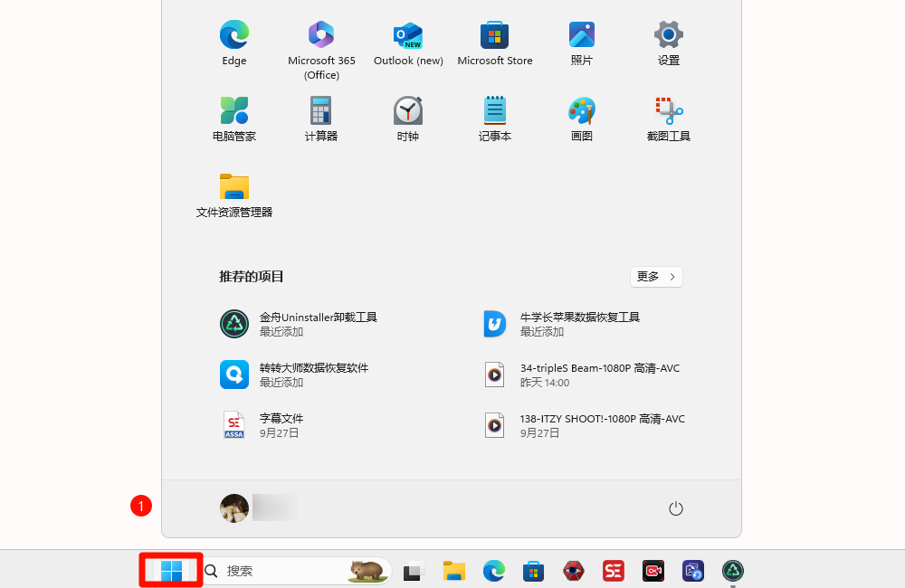
Task: Open the power options button
Action: pyautogui.click(x=676, y=508)
